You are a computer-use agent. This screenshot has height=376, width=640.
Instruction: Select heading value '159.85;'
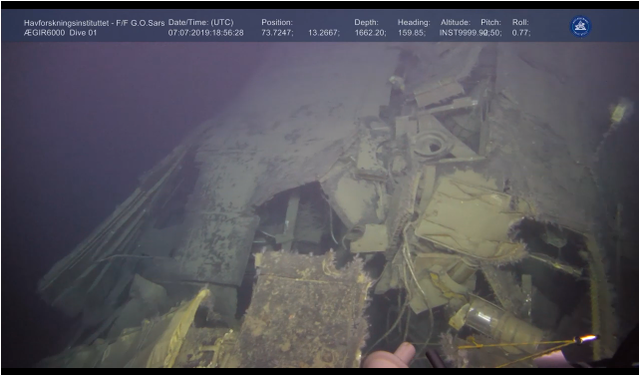[413, 33]
